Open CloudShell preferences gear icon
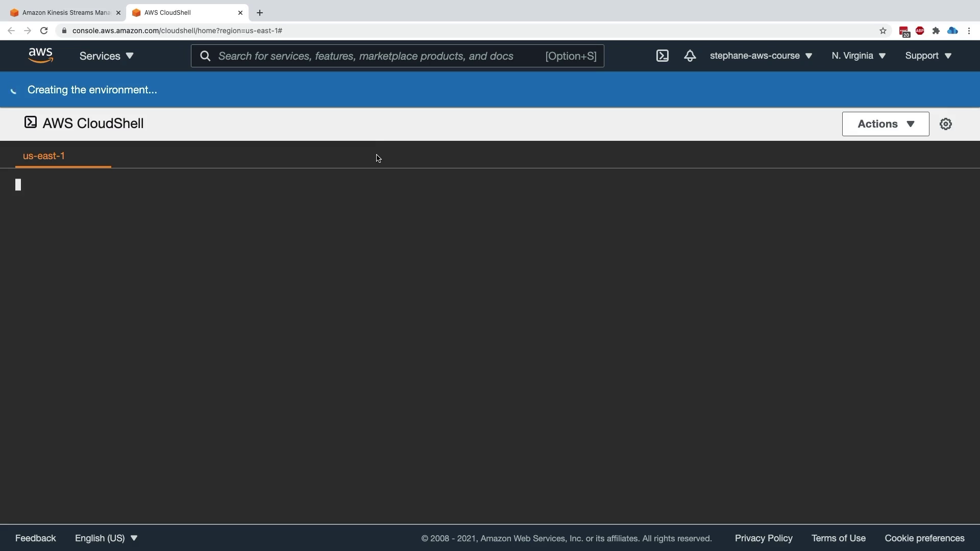Viewport: 980px width, 551px height. click(945, 124)
